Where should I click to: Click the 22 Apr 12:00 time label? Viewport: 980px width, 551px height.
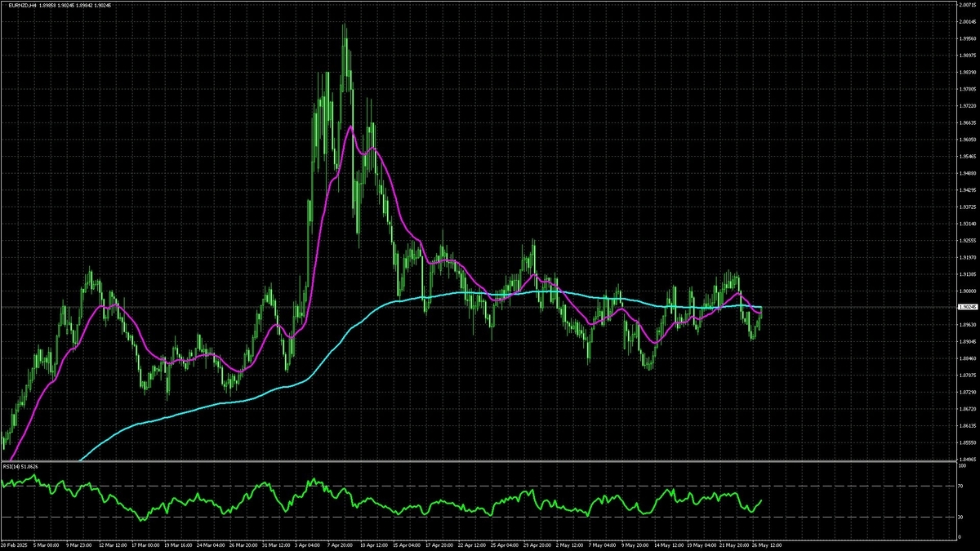pyautogui.click(x=470, y=544)
